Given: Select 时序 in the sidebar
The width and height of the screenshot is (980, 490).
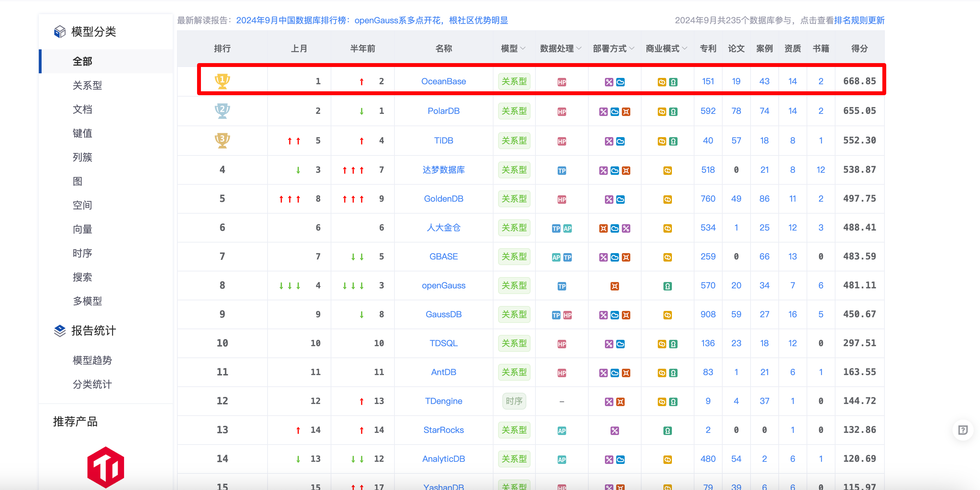Looking at the screenshot, I should pyautogui.click(x=82, y=253).
